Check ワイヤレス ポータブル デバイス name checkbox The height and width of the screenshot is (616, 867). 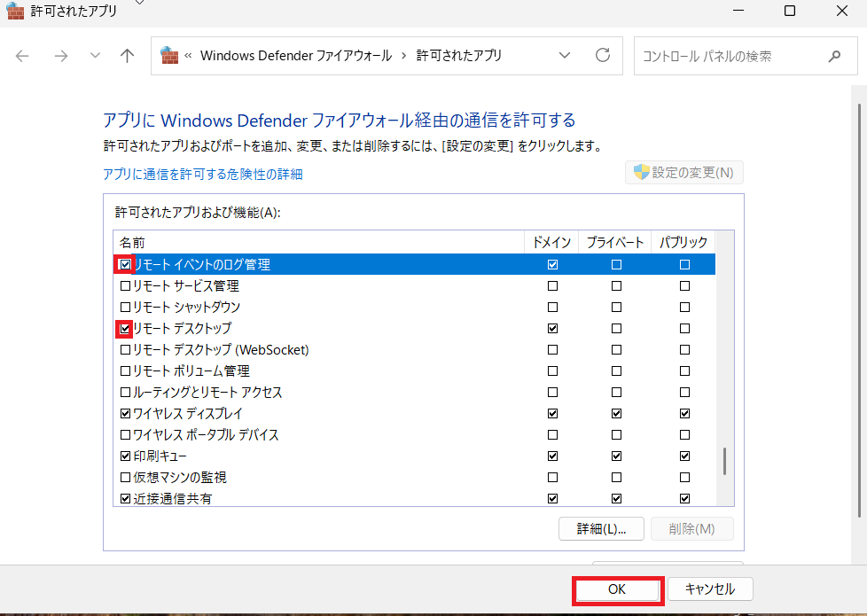[x=126, y=434]
